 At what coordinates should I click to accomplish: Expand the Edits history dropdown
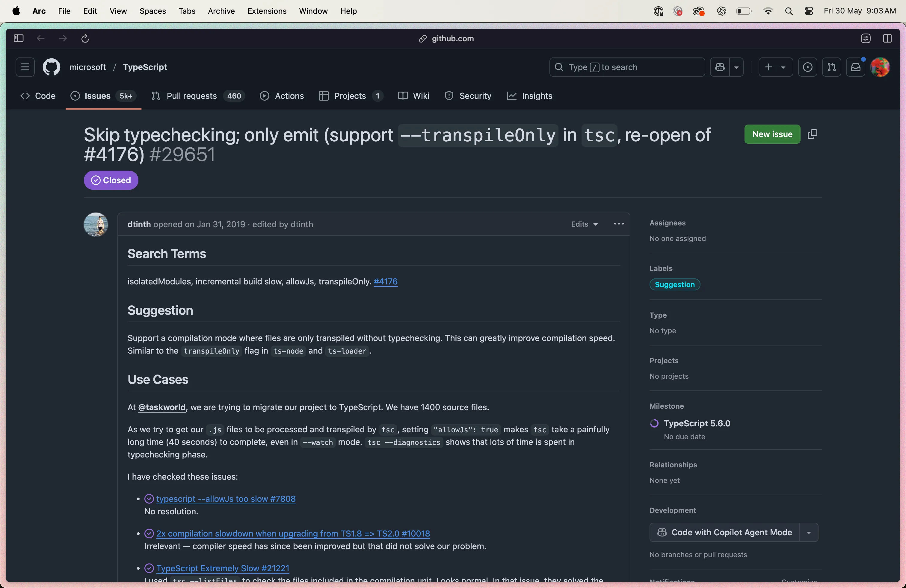(x=584, y=225)
